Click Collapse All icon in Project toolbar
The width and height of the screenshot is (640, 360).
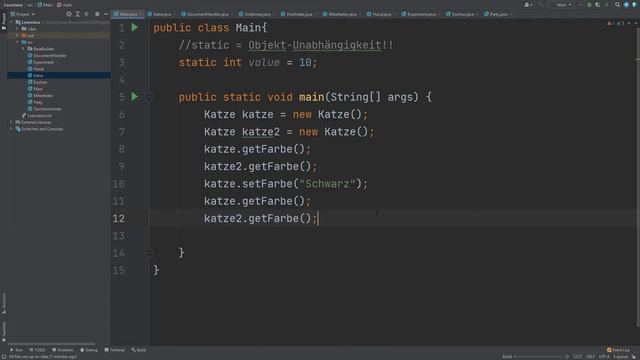coord(86,14)
